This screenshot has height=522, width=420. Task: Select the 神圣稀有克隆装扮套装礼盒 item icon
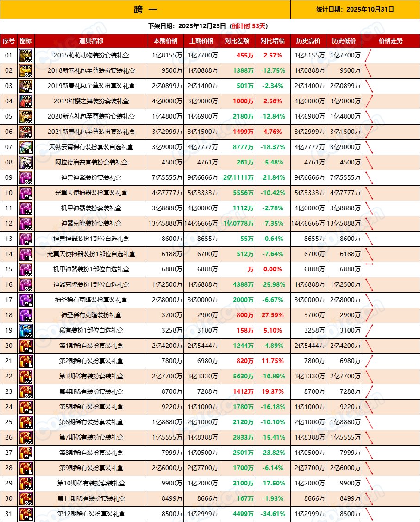click(26, 300)
